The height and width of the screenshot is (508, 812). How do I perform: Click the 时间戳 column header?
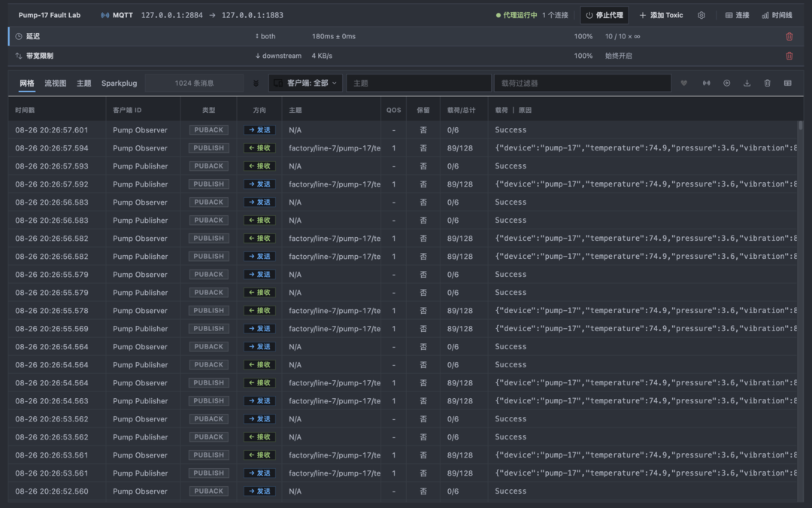25,110
